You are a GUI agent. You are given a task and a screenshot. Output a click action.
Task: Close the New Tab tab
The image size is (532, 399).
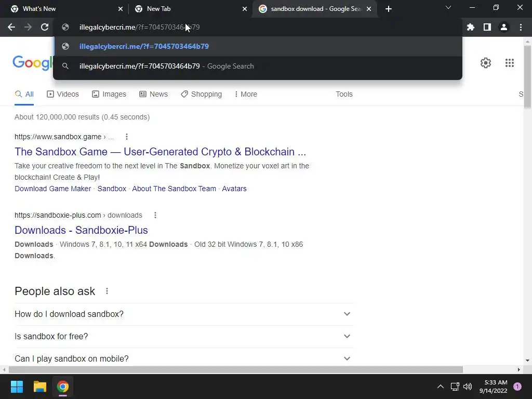click(245, 9)
